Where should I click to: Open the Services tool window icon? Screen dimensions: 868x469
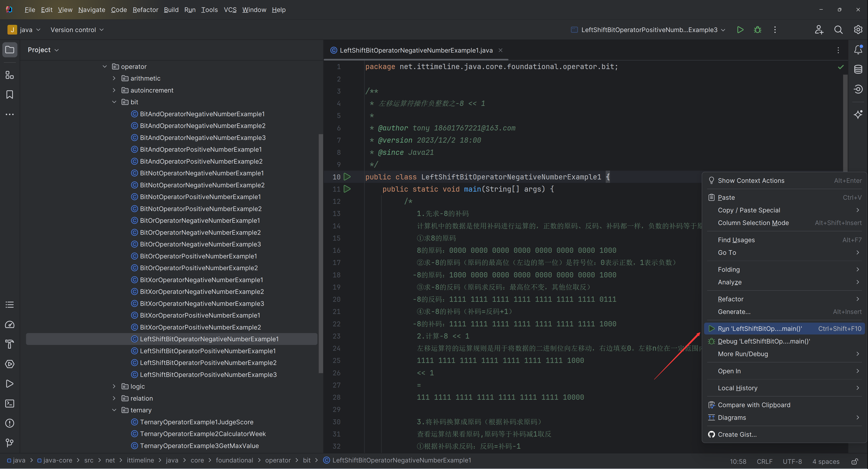pos(10,364)
